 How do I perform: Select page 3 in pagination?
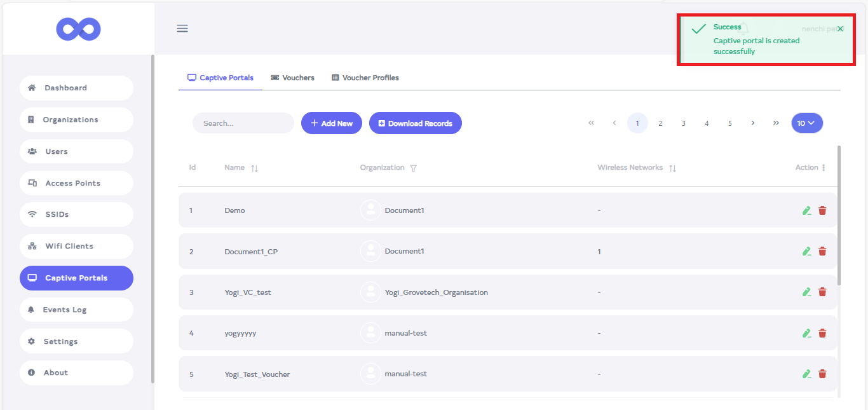683,123
